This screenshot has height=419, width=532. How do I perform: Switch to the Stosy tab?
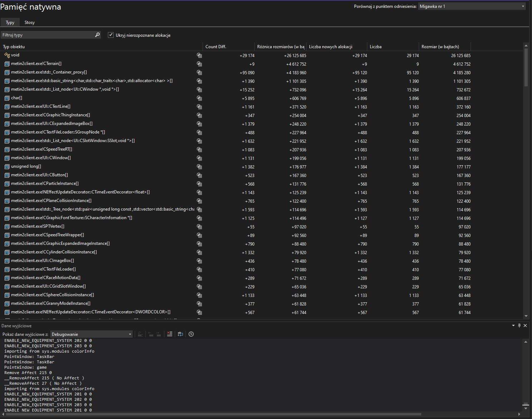[30, 22]
